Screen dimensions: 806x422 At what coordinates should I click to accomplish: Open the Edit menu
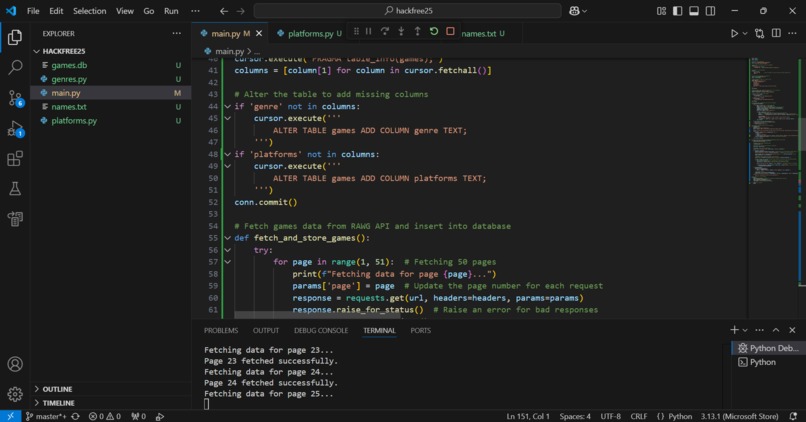[56, 11]
